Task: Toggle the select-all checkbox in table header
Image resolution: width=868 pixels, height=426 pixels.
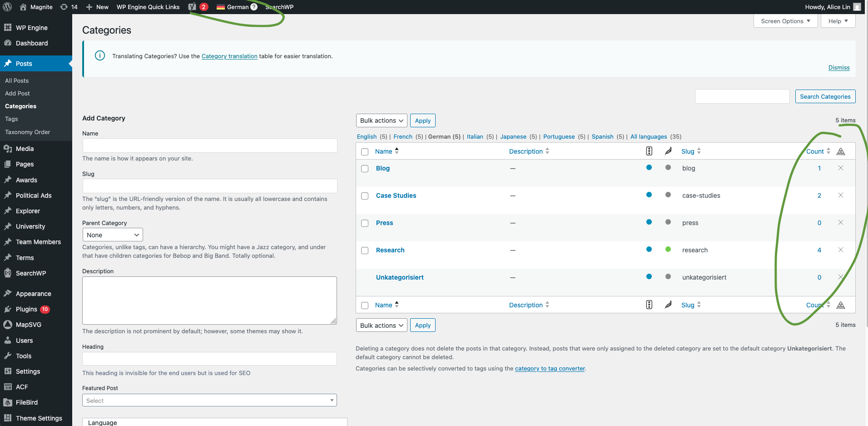Action: click(365, 152)
